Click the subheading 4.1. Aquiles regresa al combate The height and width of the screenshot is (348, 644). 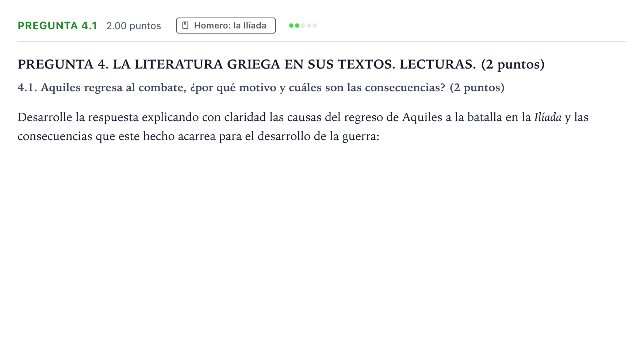(261, 88)
